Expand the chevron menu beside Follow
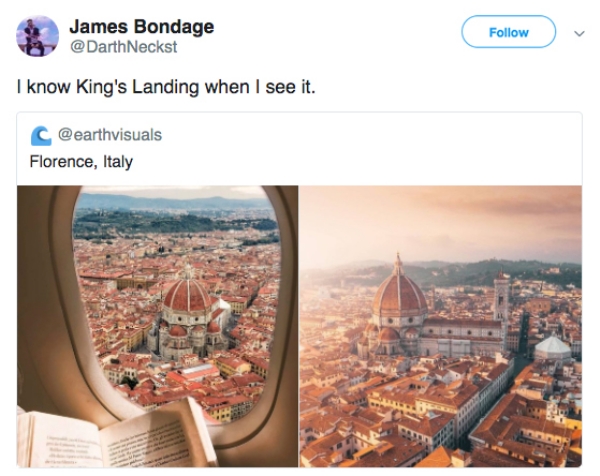 coord(577,32)
